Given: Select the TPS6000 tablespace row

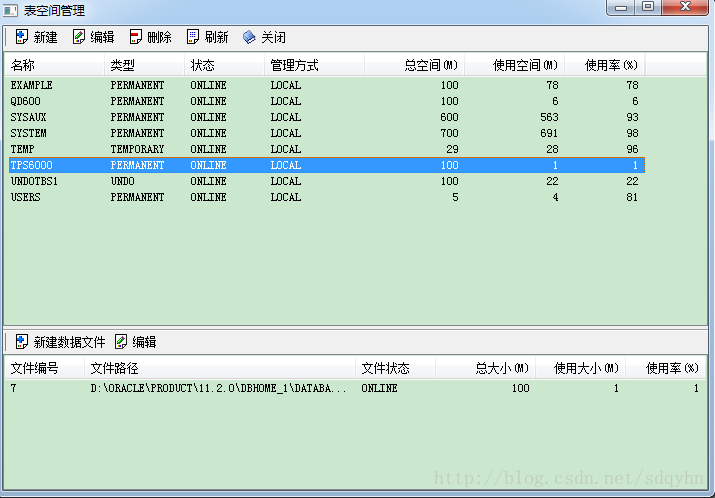Looking at the screenshot, I should (326, 165).
